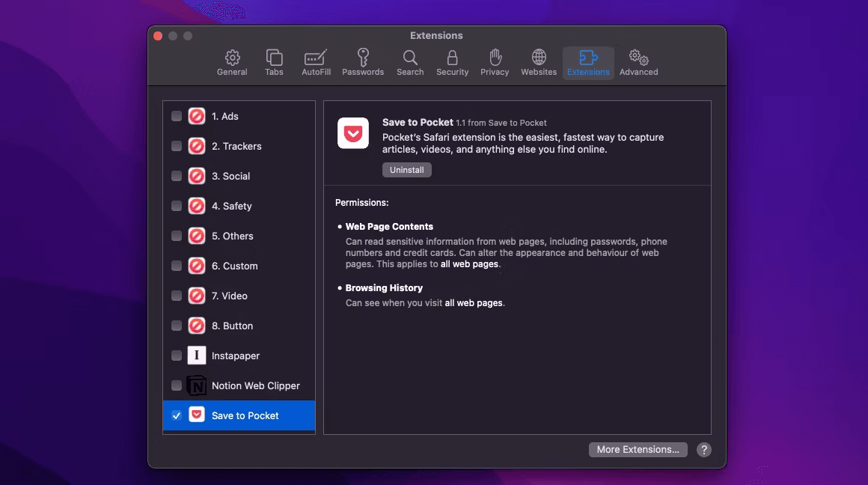Open the Search preferences tab
The width and height of the screenshot is (868, 485).
tap(410, 63)
